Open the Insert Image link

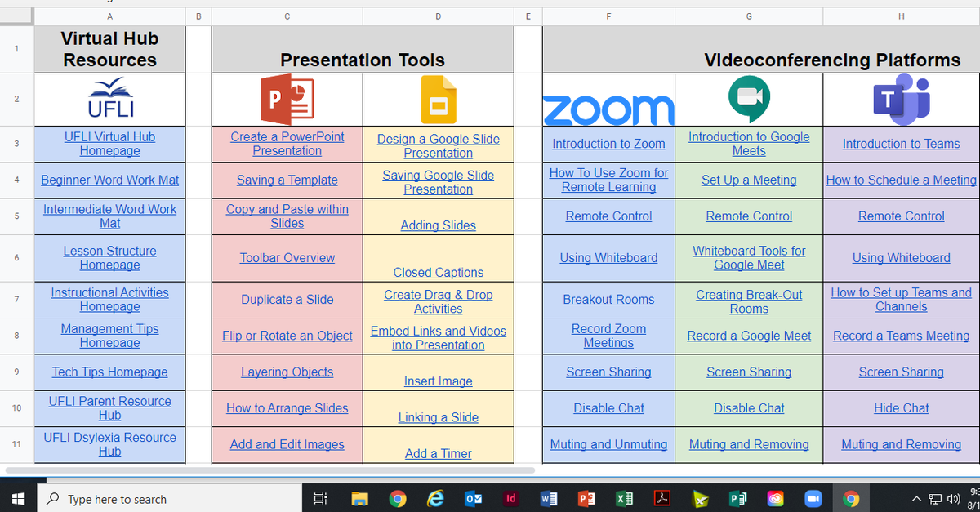click(x=438, y=381)
